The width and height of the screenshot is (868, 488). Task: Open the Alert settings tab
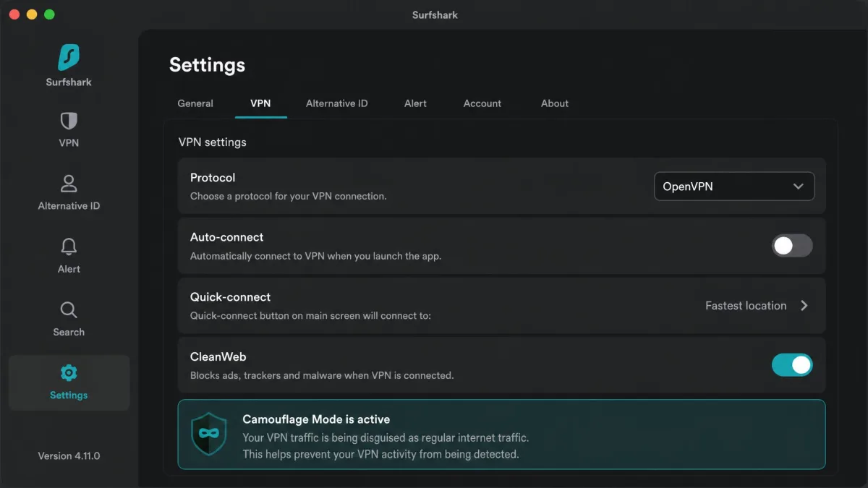[415, 103]
